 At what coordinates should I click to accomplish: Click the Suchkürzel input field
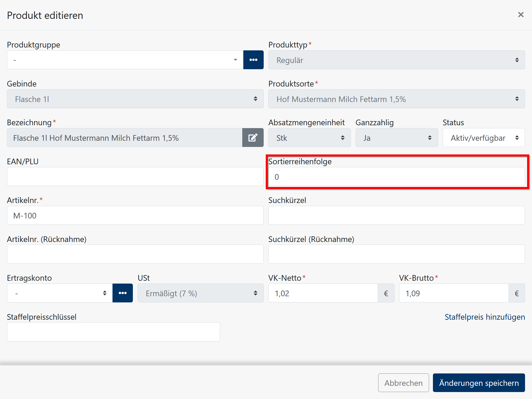pyautogui.click(x=397, y=215)
